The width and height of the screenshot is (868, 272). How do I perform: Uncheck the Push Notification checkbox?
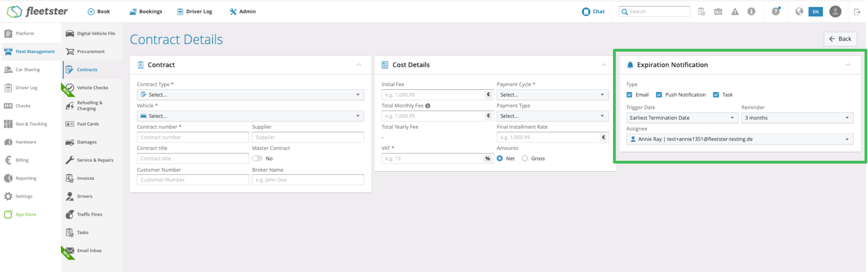(x=659, y=95)
